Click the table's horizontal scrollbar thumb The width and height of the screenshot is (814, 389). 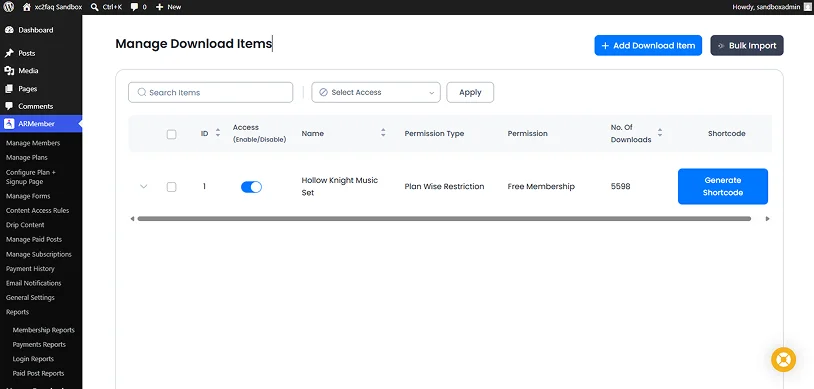tap(444, 219)
